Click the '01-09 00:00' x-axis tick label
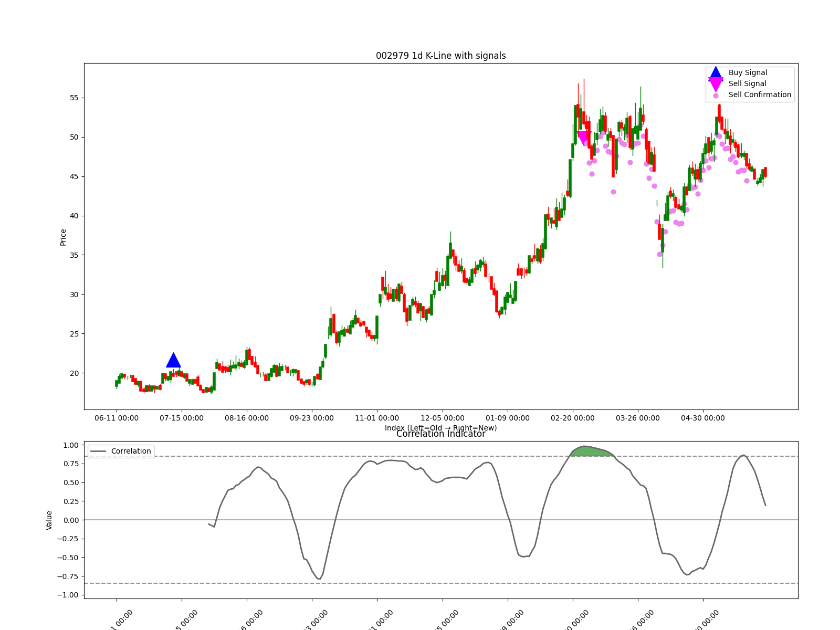840x630 pixels. (508, 418)
